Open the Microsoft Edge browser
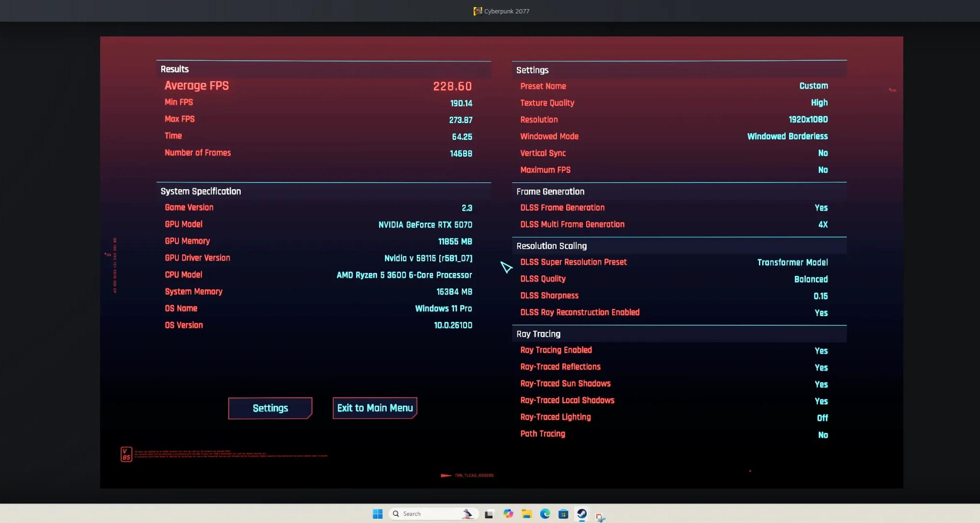The height and width of the screenshot is (523, 980). [545, 514]
